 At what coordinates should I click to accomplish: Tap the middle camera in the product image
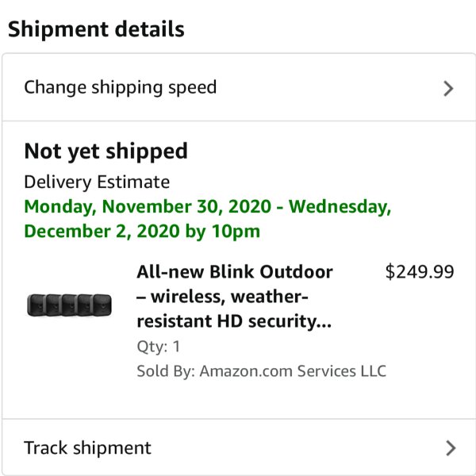click(x=69, y=305)
